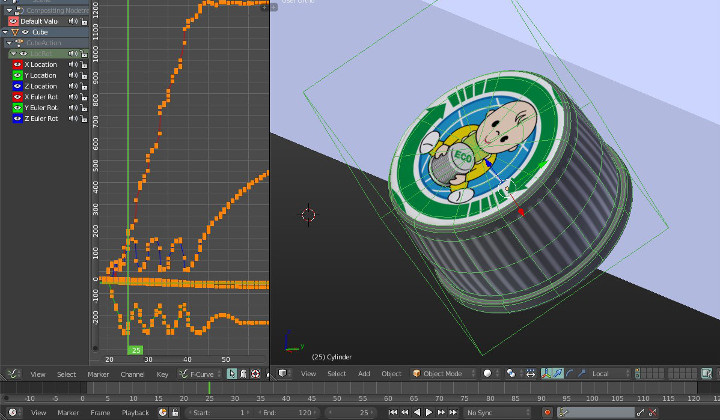Click the viewport shading sphere icon
720x420 pixels.
[x=487, y=373]
